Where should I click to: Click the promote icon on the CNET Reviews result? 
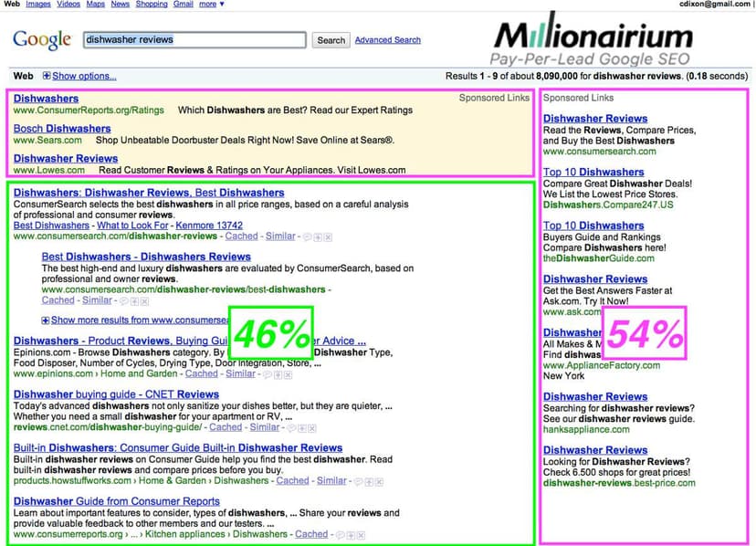(301, 427)
